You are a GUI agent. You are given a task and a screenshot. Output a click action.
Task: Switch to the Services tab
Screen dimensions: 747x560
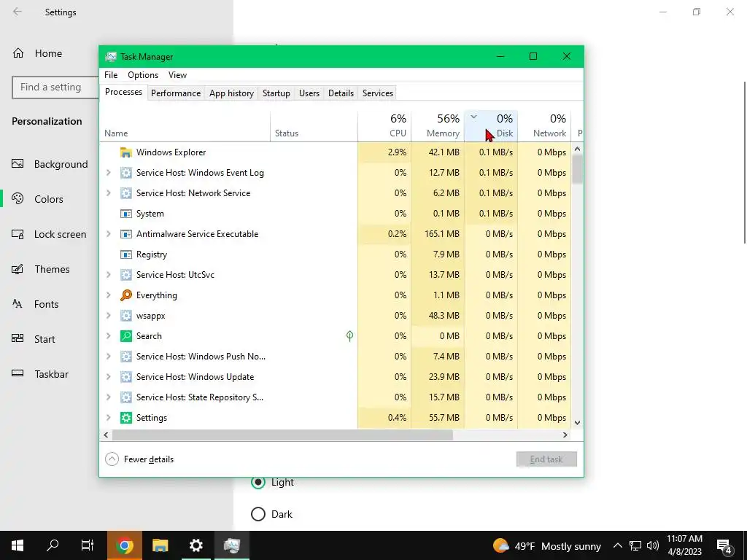pos(378,93)
